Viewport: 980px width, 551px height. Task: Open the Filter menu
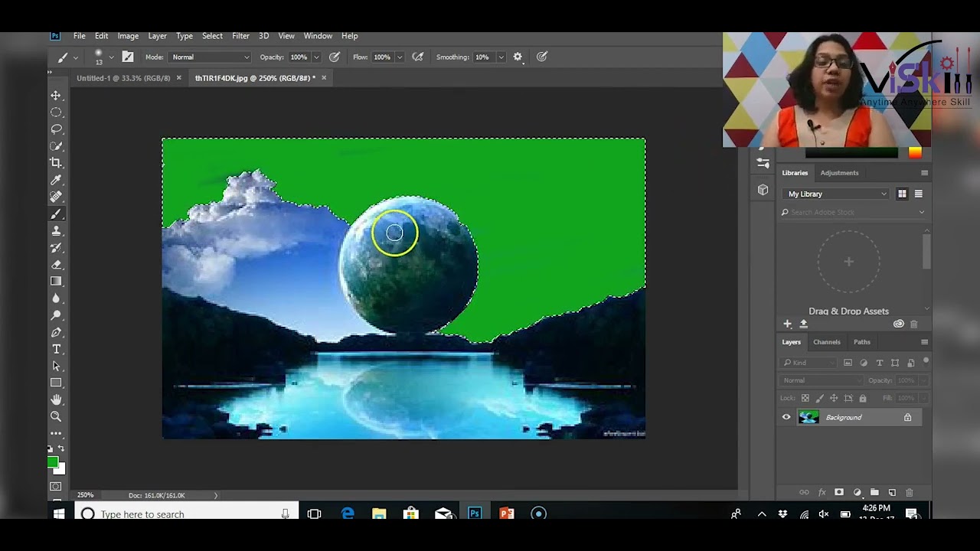click(x=240, y=36)
